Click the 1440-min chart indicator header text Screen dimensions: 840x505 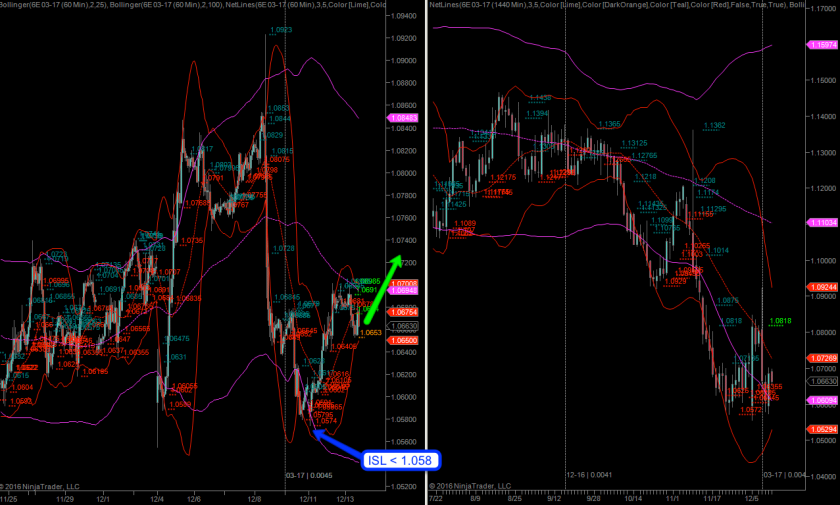click(x=617, y=4)
